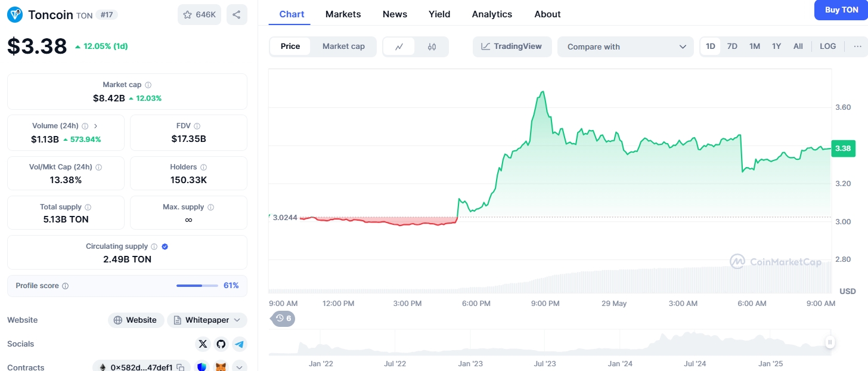Open the About tab
The width and height of the screenshot is (868, 371).
point(547,14)
